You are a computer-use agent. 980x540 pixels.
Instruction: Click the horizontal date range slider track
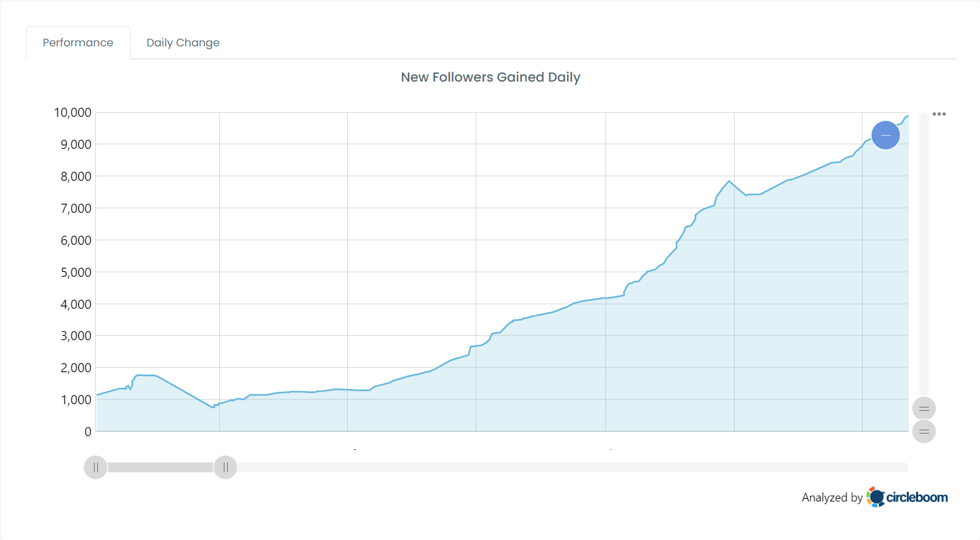[522, 467]
